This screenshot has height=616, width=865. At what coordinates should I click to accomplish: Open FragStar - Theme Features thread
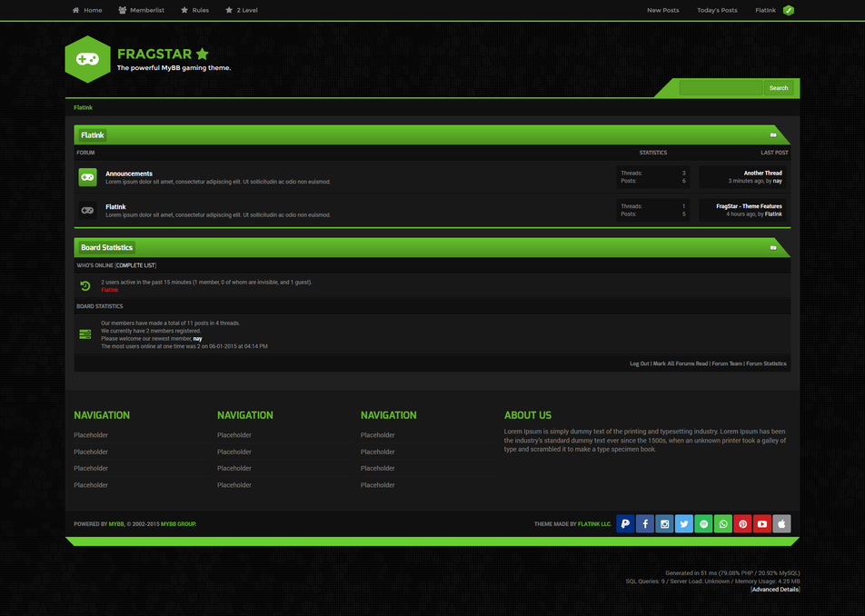point(749,206)
